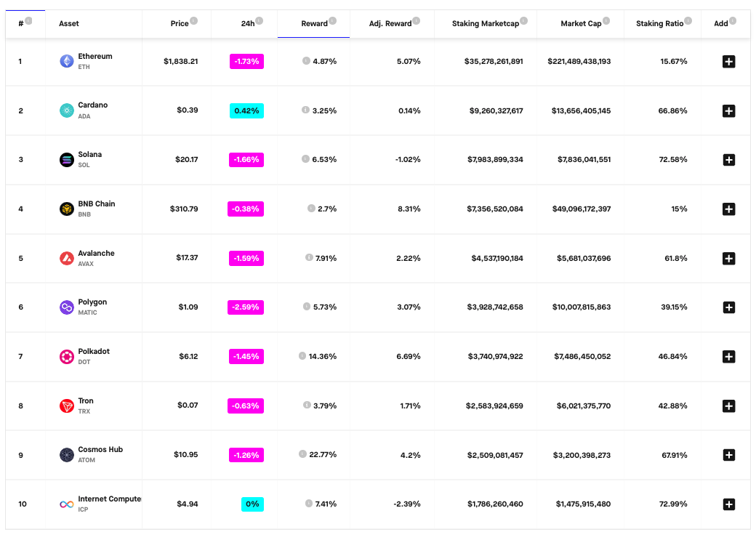Screen dimensions: 756x540
Task: Add Polkadot with the plus icon
Action: 728,357
